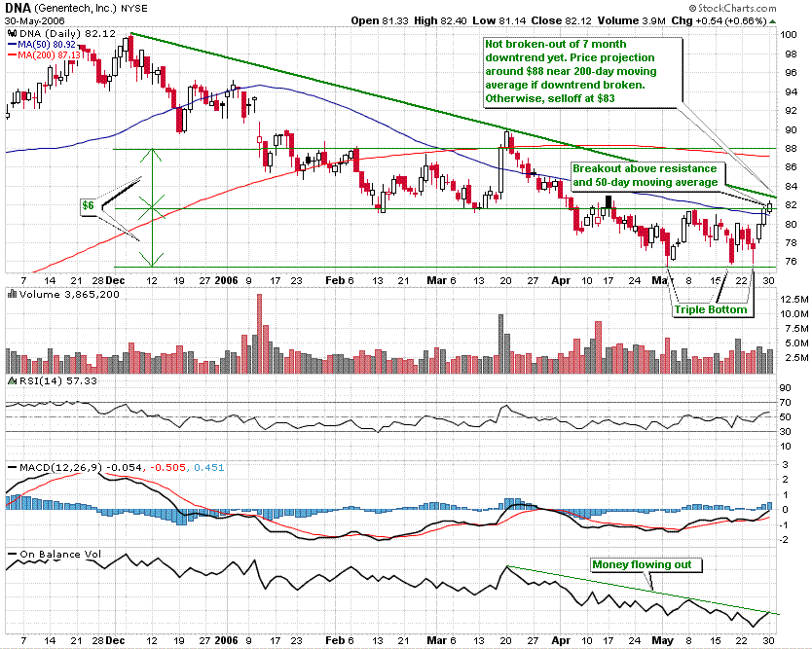Click the 'On Balance Vol' panel label
Viewport: 812px width, 649px height.
click(x=60, y=555)
